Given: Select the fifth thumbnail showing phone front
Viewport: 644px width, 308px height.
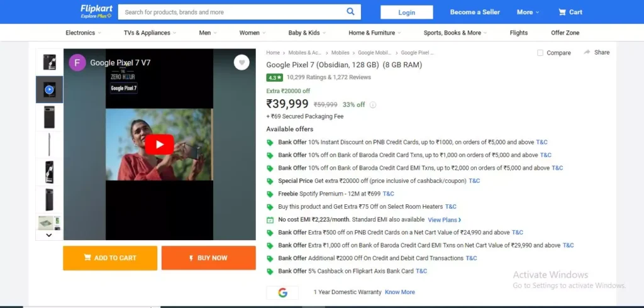Looking at the screenshot, I should pyautogui.click(x=49, y=172).
